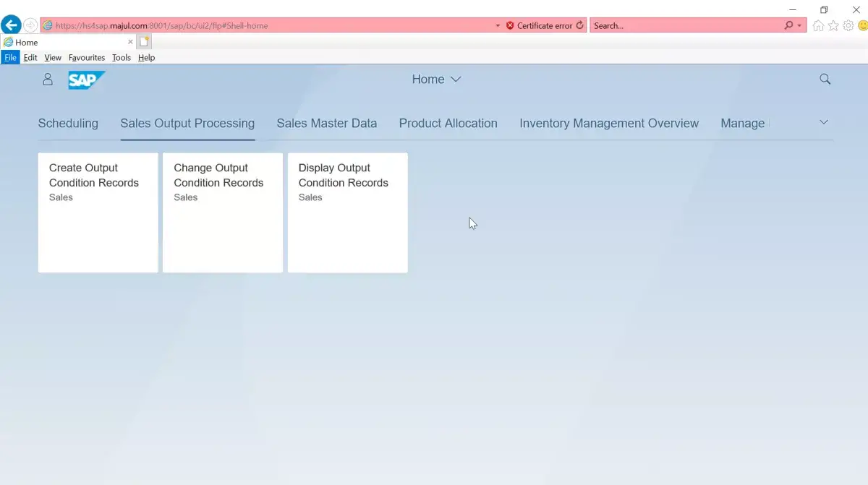
Task: Click the smiley feedback icon
Action: coord(862,25)
